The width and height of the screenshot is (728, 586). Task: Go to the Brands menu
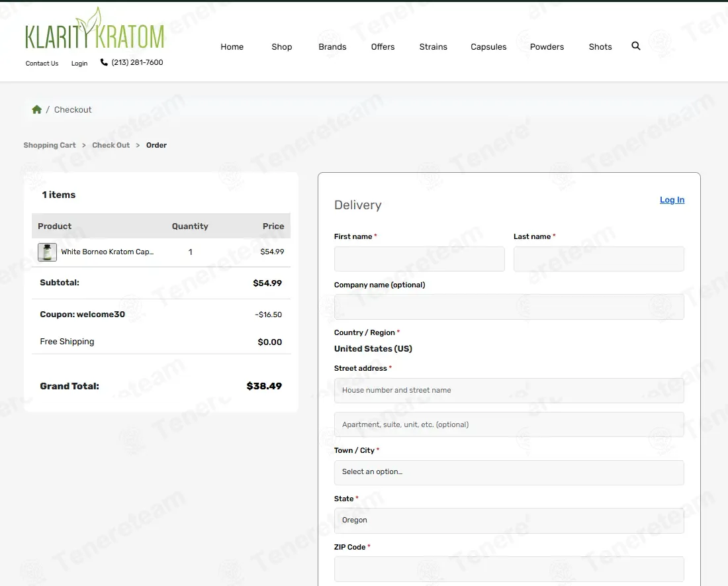pyautogui.click(x=332, y=47)
